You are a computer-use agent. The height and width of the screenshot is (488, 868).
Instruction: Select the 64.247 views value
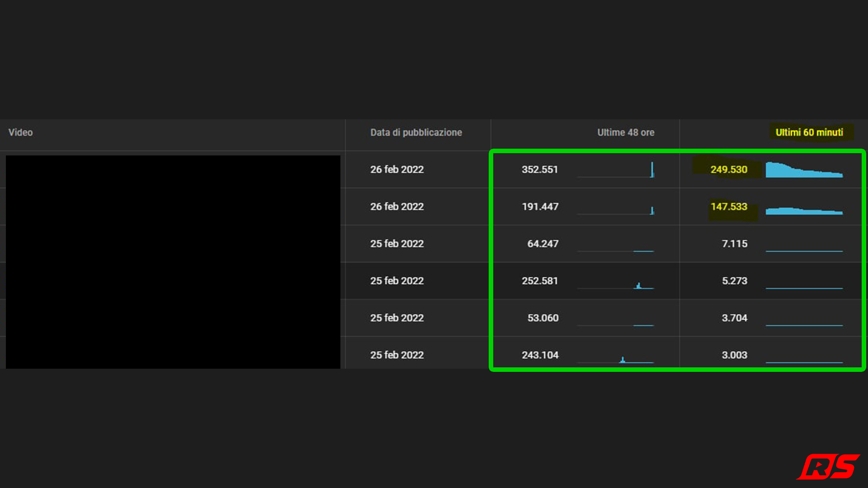[542, 244]
